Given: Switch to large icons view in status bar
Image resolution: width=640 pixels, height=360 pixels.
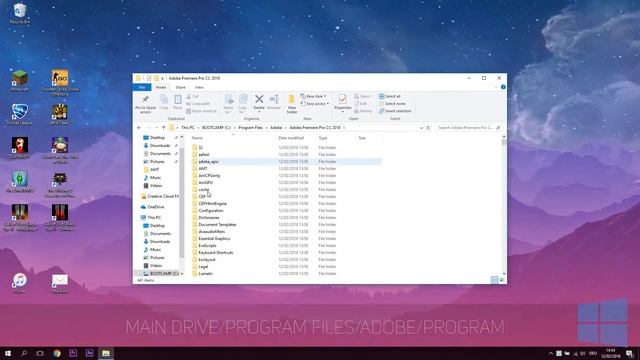Looking at the screenshot, I should 502,280.
